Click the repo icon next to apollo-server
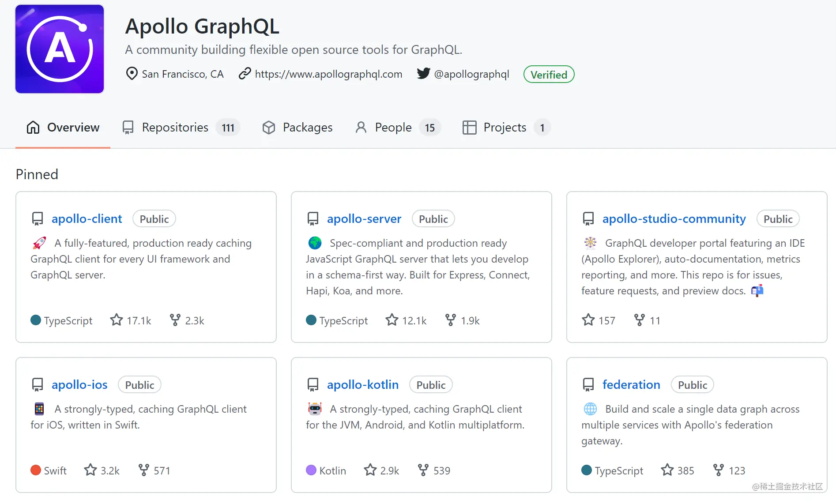The height and width of the screenshot is (504, 836). [x=313, y=219]
